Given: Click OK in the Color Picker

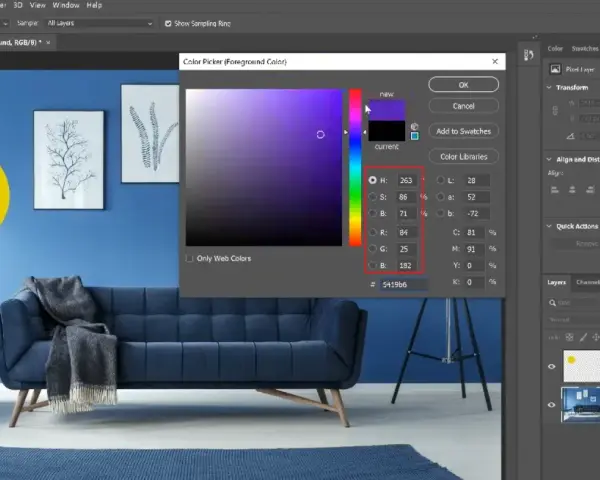Looking at the screenshot, I should click(463, 85).
